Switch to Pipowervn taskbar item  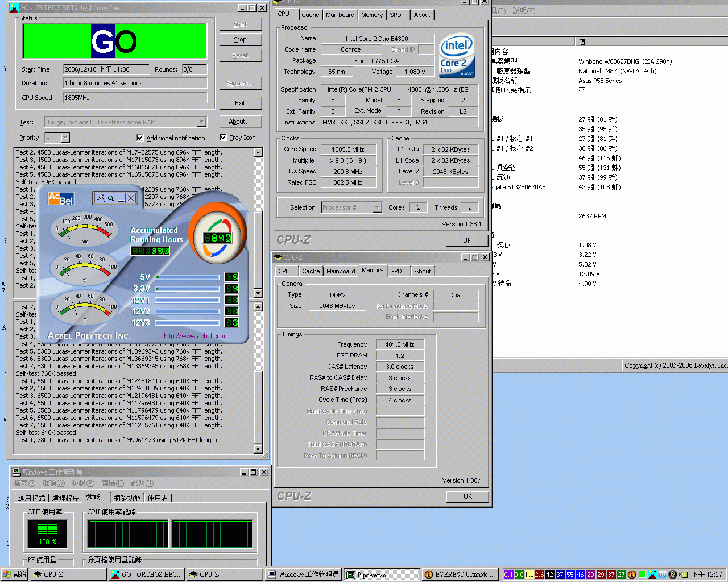pos(382,575)
